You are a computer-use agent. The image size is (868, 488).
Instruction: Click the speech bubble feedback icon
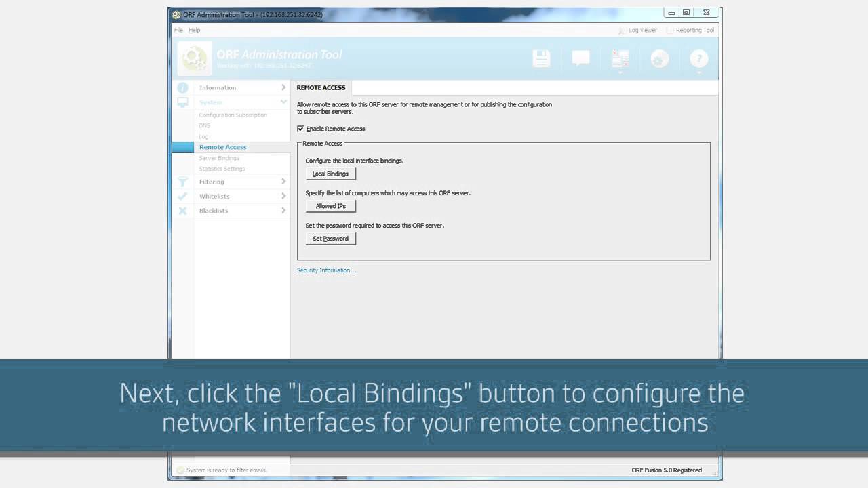580,59
